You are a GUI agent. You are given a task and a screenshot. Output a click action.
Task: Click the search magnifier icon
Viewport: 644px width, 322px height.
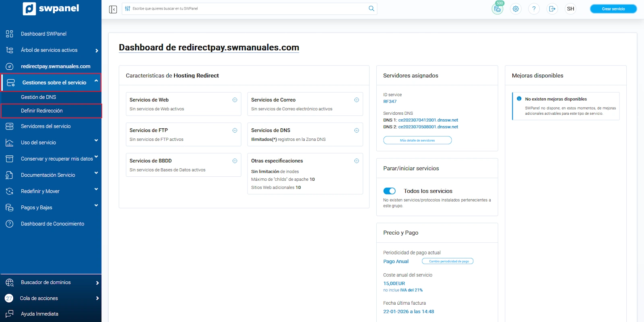[x=371, y=8]
